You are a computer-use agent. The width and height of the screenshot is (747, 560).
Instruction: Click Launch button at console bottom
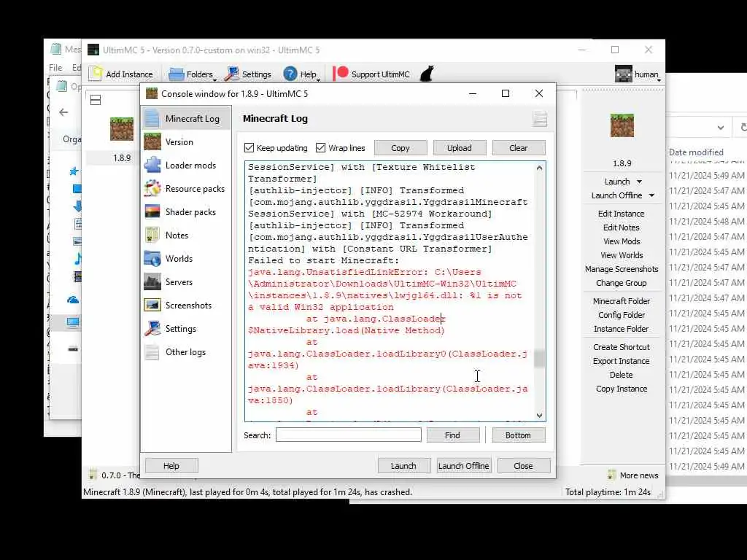[x=403, y=466]
